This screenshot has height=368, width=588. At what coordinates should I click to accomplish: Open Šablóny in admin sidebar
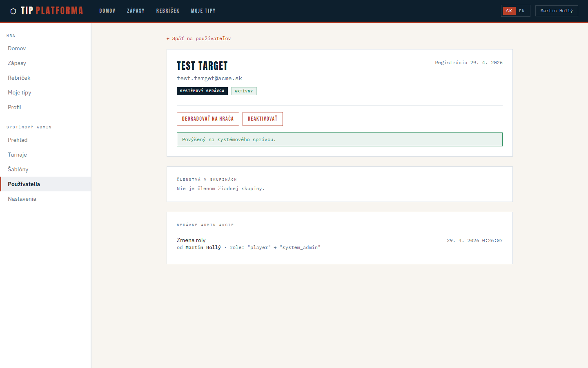(x=18, y=169)
